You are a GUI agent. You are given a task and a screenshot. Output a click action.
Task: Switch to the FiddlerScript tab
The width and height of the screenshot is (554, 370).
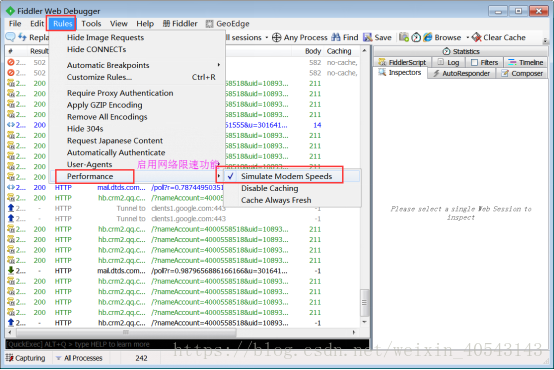click(402, 62)
